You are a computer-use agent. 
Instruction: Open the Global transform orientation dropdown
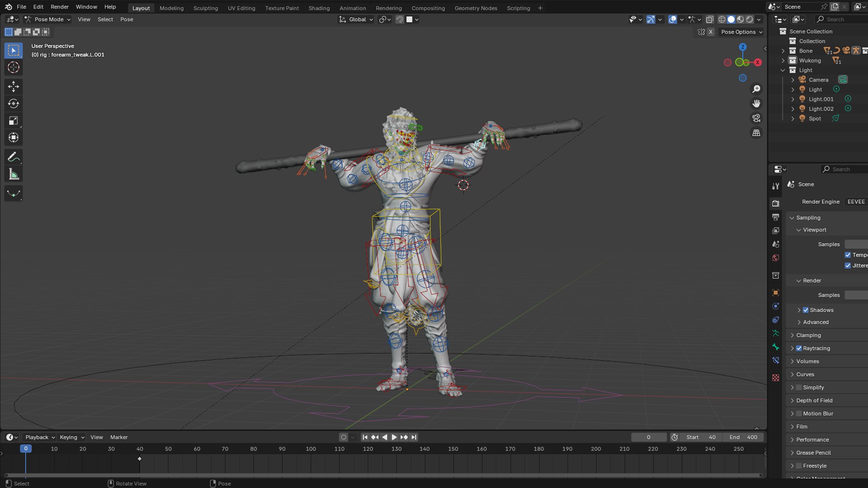point(356,19)
